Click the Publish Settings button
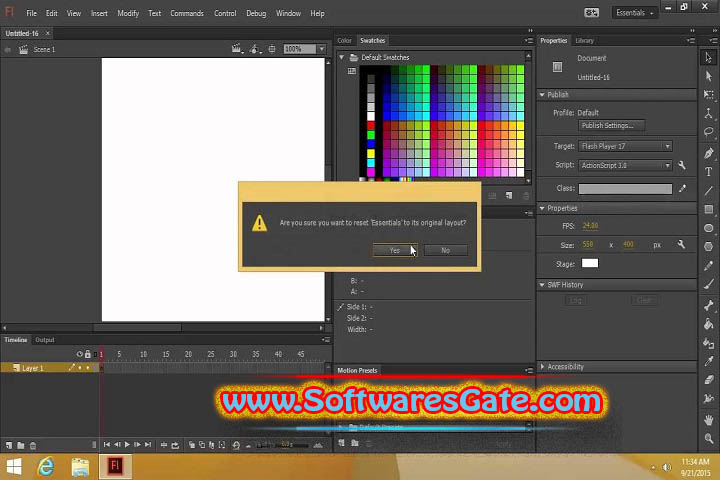Screen dimensions: 720x480 611,125
